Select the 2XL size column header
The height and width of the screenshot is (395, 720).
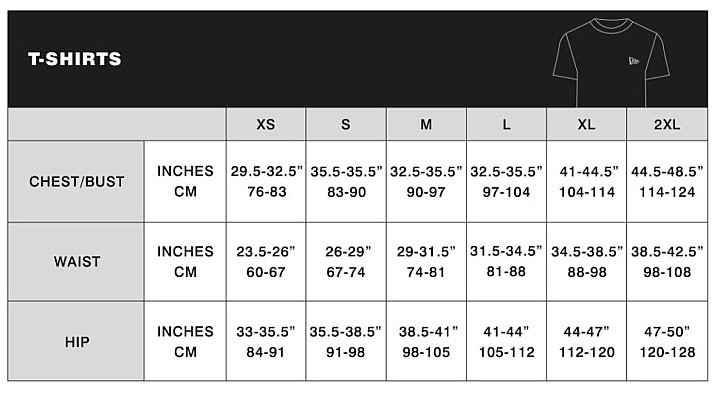tap(667, 124)
